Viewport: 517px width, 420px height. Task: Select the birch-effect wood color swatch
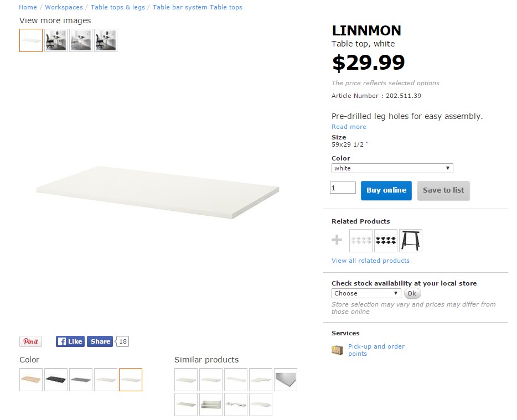point(31,380)
